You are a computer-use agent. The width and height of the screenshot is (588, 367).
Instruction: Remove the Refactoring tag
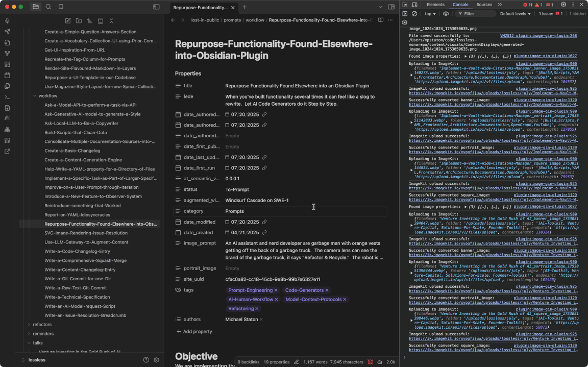click(257, 309)
